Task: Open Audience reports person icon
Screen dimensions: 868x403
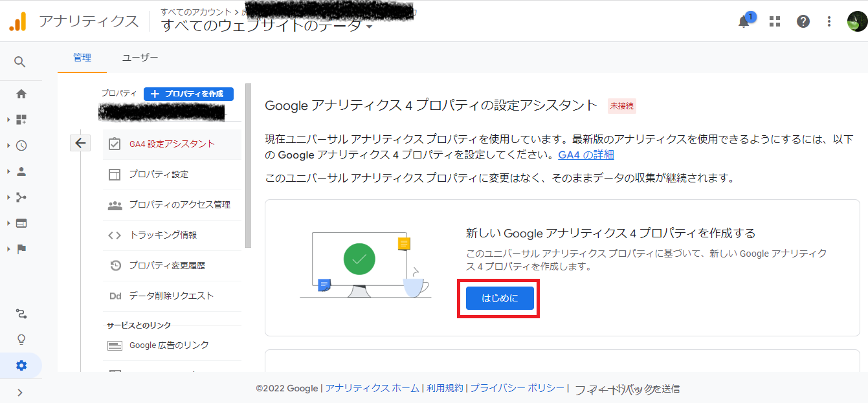Action: (21, 171)
